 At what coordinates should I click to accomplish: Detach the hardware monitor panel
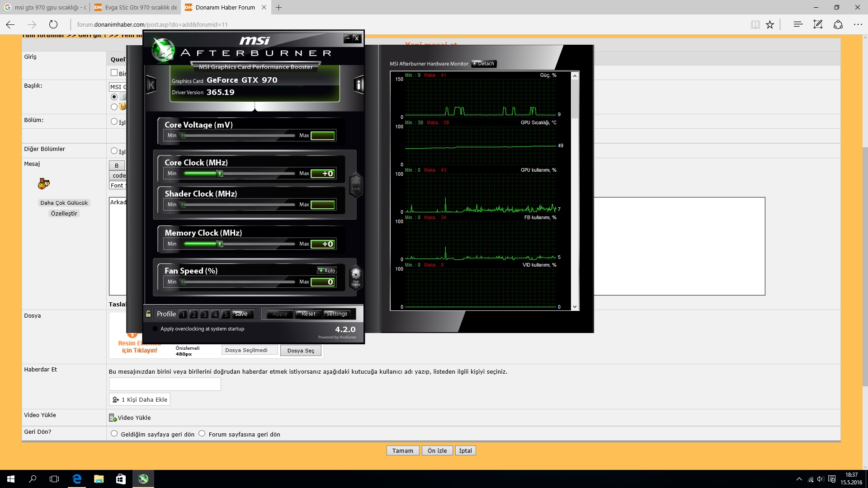point(484,64)
